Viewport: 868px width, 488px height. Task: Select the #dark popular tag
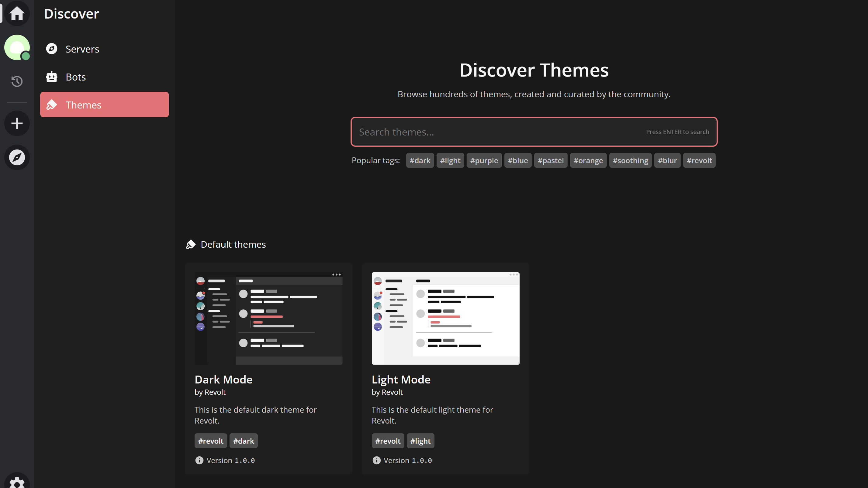[x=420, y=160]
